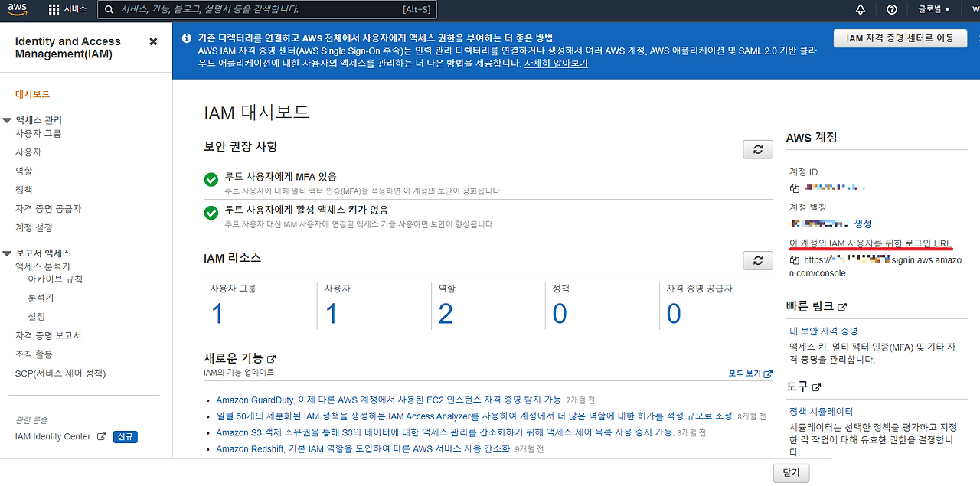980x486 pixels.
Task: Click the 루트 사용자에게 활성 액세스 키가 없음 text
Action: click(306, 210)
